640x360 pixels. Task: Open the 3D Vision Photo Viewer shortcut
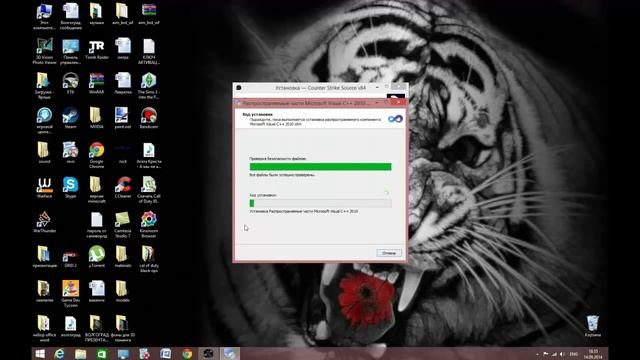pyautogui.click(x=44, y=51)
